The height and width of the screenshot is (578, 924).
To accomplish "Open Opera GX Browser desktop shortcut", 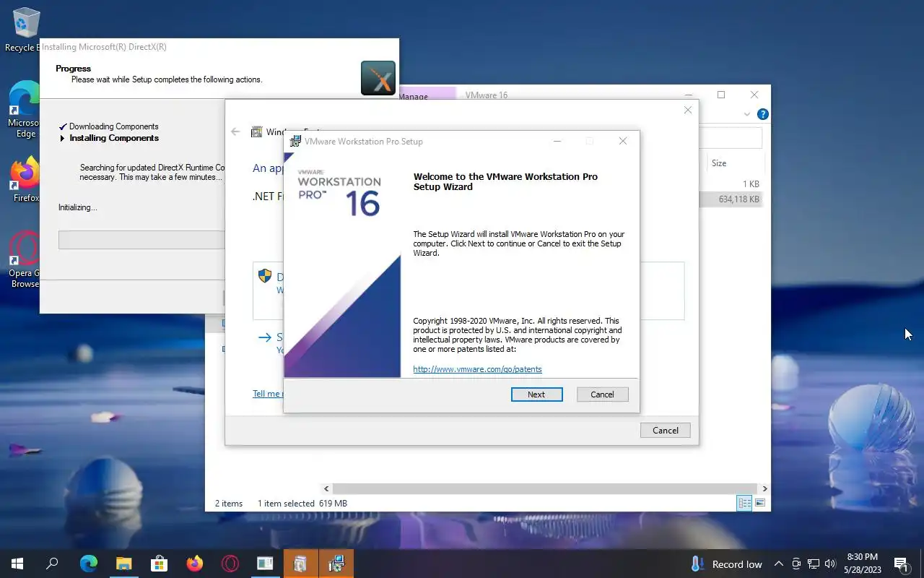I will pyautogui.click(x=23, y=259).
